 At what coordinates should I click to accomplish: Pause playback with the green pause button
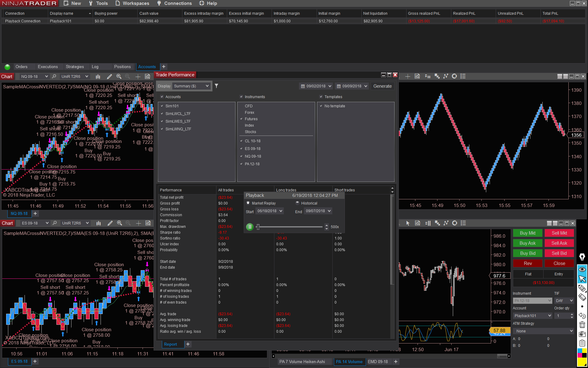250,227
